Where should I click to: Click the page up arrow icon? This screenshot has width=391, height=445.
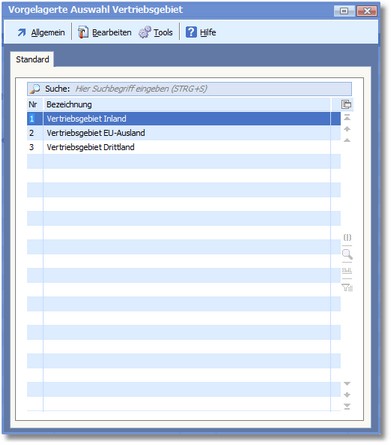coord(347,129)
